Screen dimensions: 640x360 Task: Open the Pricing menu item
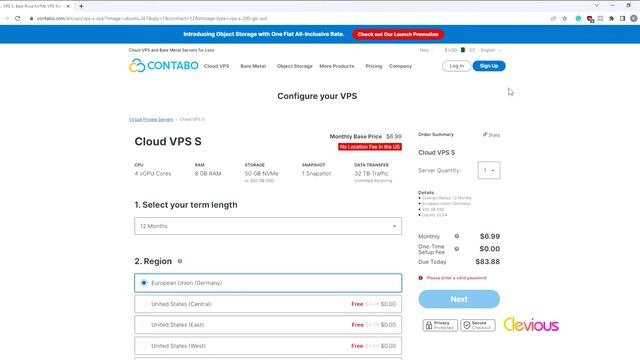[x=373, y=66]
